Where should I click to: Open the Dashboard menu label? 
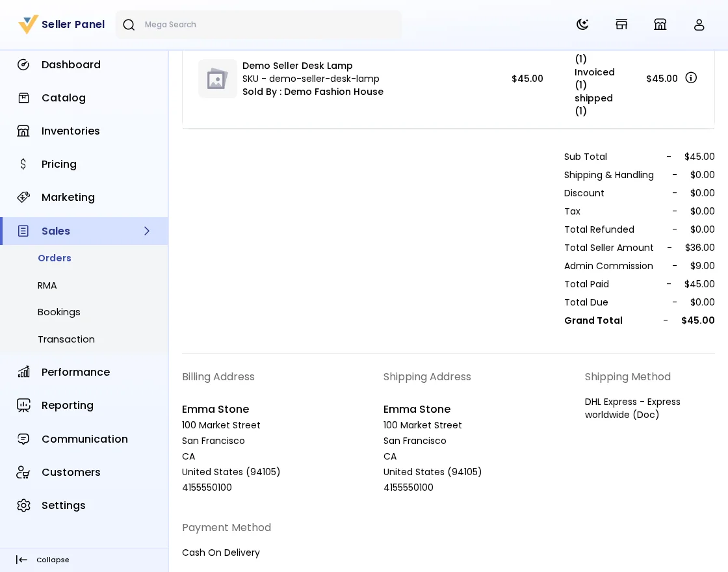tap(71, 64)
